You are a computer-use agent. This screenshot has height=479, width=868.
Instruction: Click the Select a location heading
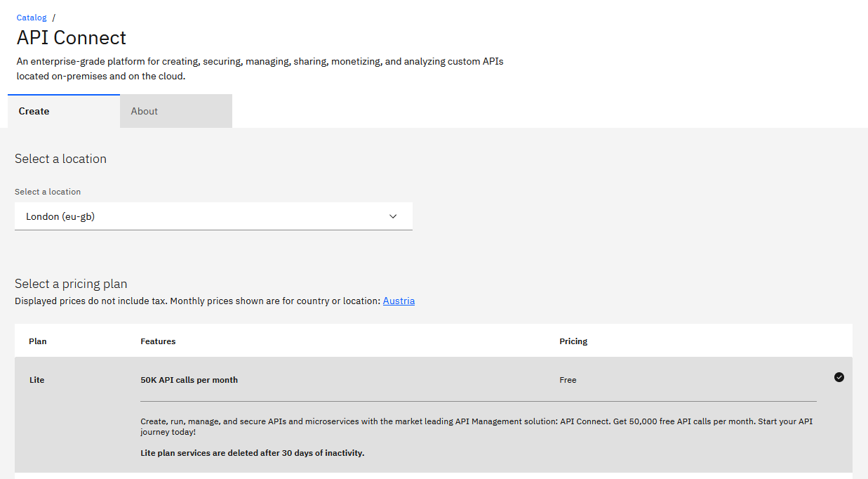tap(60, 159)
